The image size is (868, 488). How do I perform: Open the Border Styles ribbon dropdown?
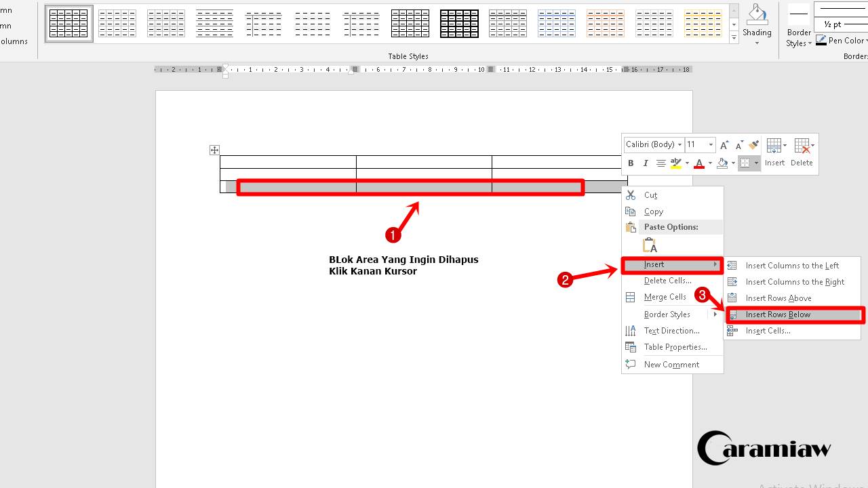pyautogui.click(x=799, y=38)
